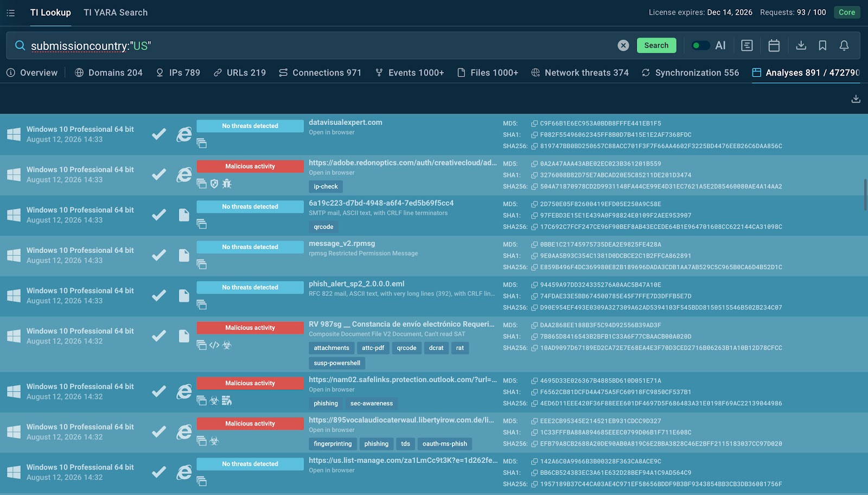The width and height of the screenshot is (868, 495).
Task: Click the ip-check tag
Action: coord(325,187)
